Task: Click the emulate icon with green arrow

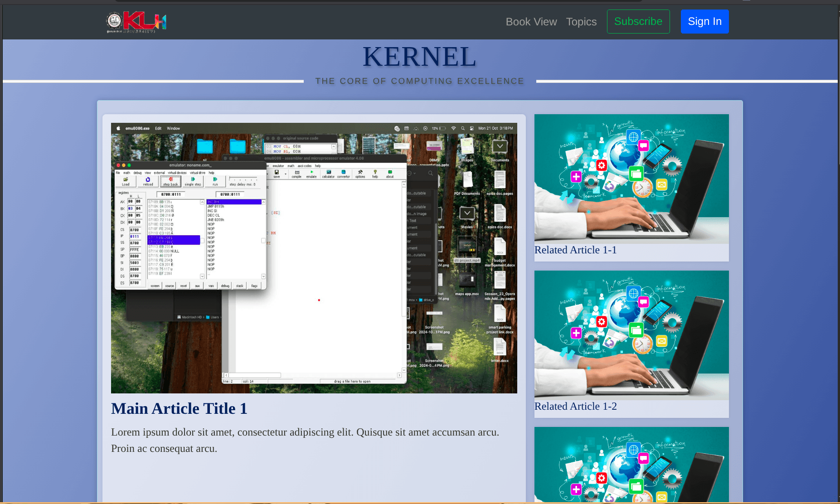Action: point(312,172)
